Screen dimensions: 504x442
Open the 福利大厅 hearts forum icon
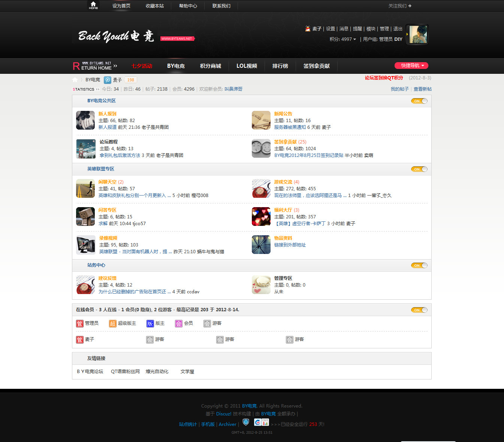[261, 217]
